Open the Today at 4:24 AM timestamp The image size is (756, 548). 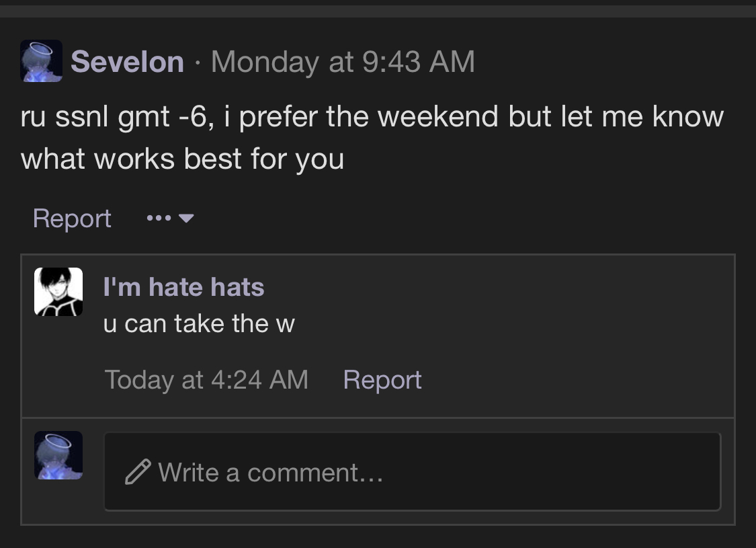pos(206,380)
